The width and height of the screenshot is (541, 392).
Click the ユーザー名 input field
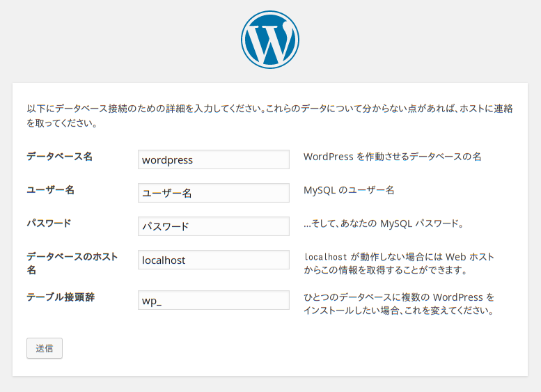tap(214, 193)
